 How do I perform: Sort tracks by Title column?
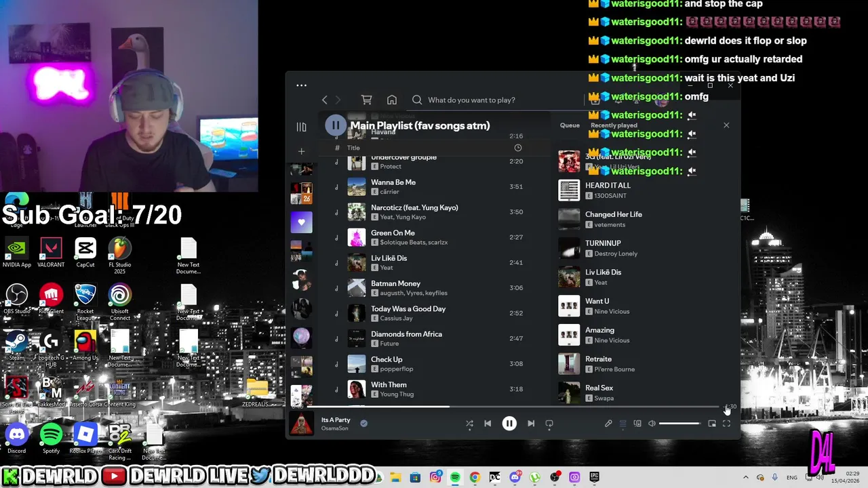[353, 148]
